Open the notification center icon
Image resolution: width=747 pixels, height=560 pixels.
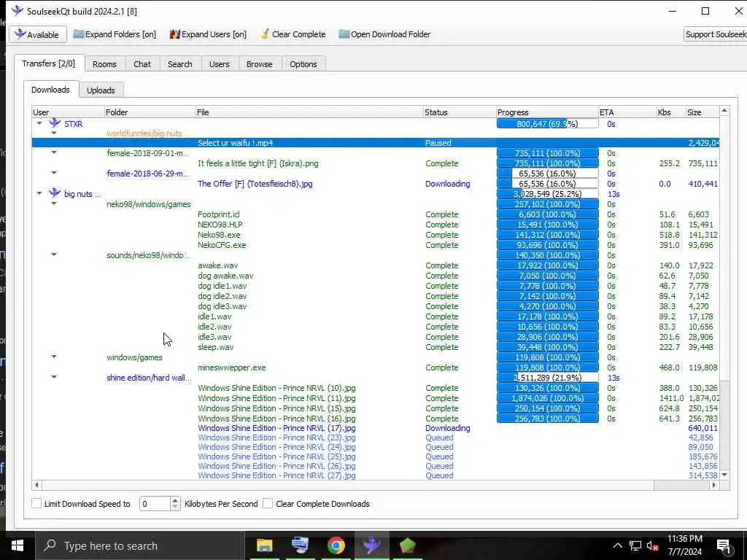pyautogui.click(x=724, y=546)
